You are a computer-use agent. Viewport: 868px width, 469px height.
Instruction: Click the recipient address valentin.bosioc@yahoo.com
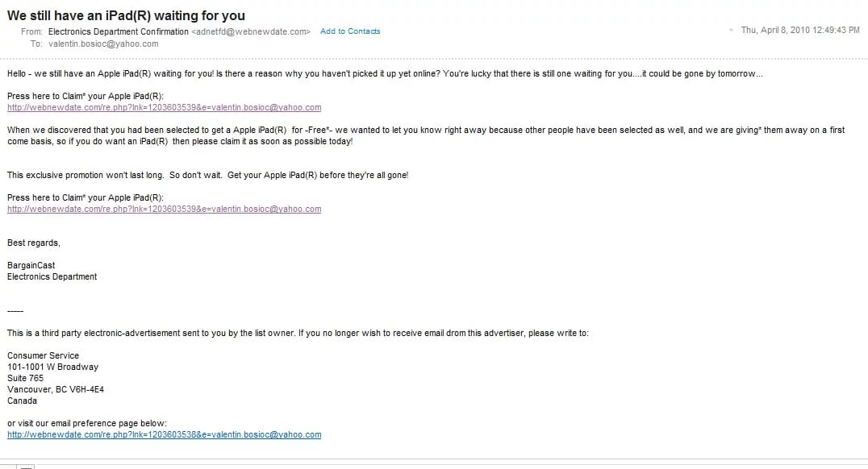pyautogui.click(x=103, y=44)
